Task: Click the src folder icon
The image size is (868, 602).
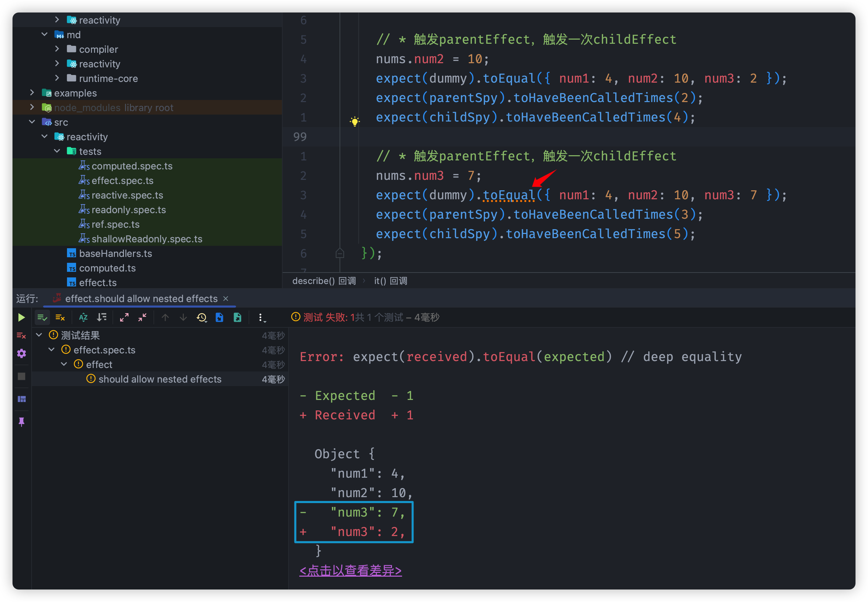Action: click(x=47, y=122)
